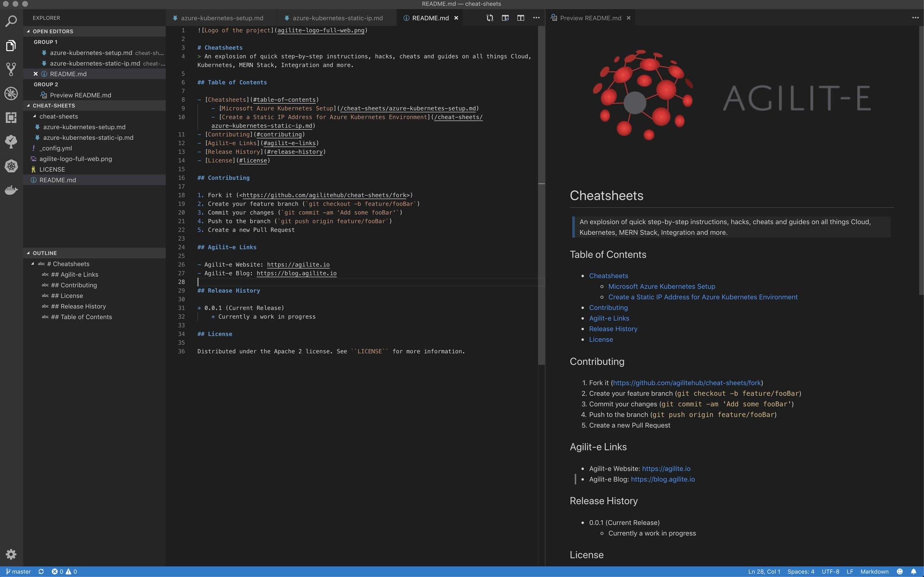Open the Docker sidebar icon

(x=11, y=190)
